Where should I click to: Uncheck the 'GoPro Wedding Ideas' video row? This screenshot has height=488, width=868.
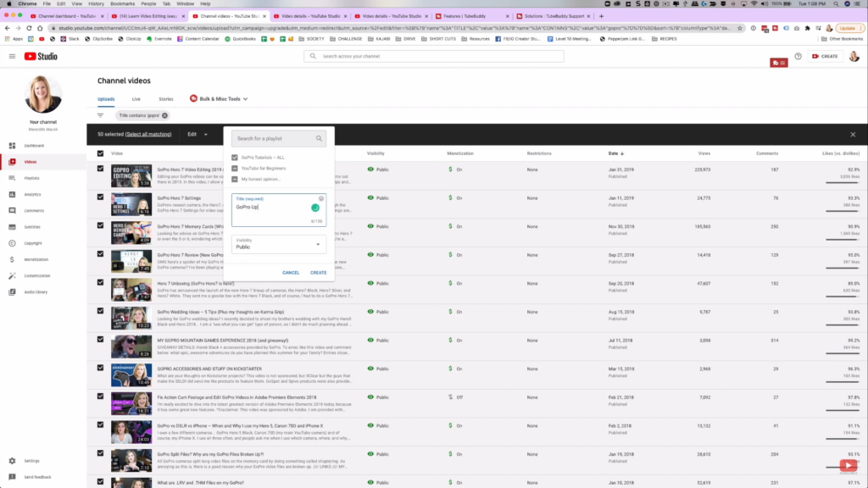pyautogui.click(x=100, y=311)
